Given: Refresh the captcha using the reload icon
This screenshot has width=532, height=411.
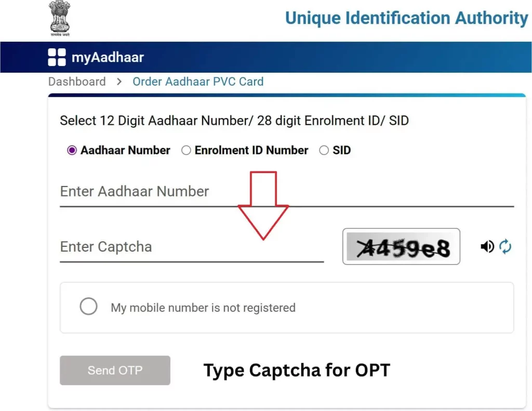Looking at the screenshot, I should (506, 246).
